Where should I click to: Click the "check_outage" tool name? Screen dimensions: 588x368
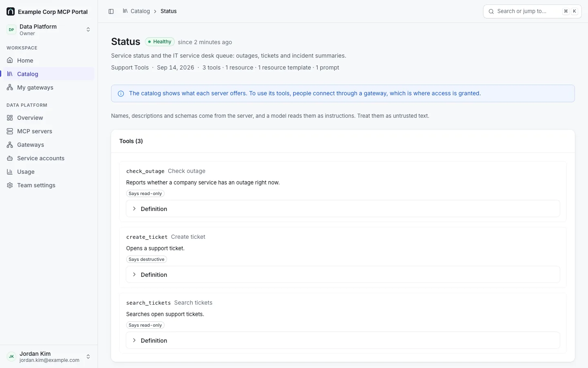(x=145, y=171)
